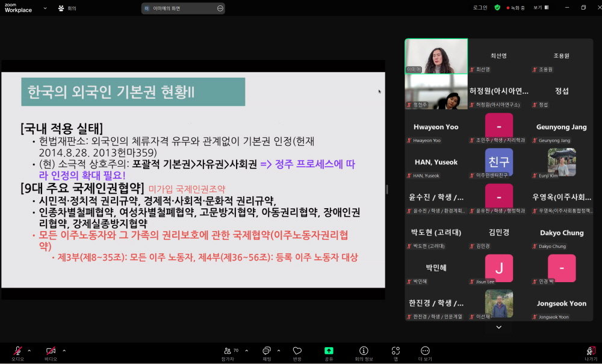Select Geunyong Jang participant tile
Screen dimensions: 602x364
[x=561, y=127]
